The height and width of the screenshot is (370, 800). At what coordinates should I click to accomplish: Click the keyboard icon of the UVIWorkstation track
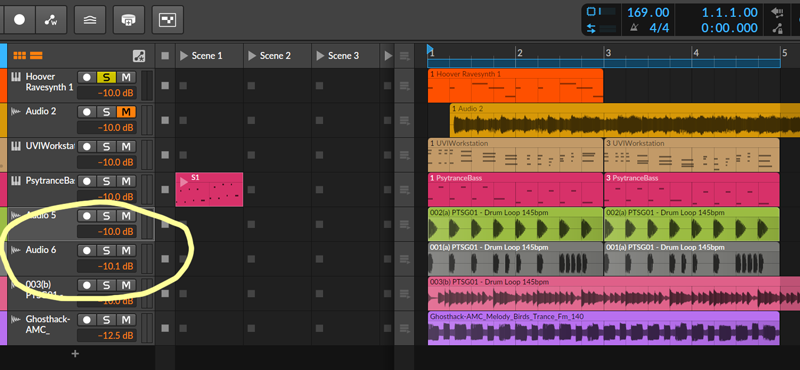click(x=15, y=146)
